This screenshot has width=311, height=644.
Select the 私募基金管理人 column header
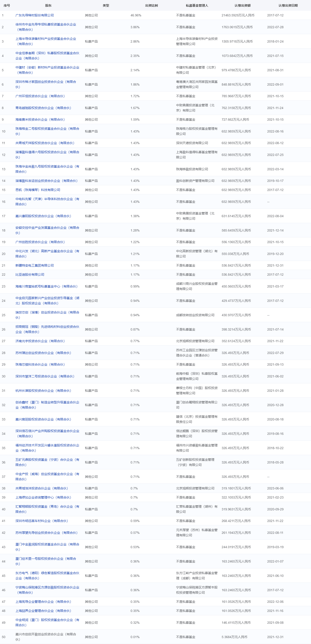tap(197, 5)
